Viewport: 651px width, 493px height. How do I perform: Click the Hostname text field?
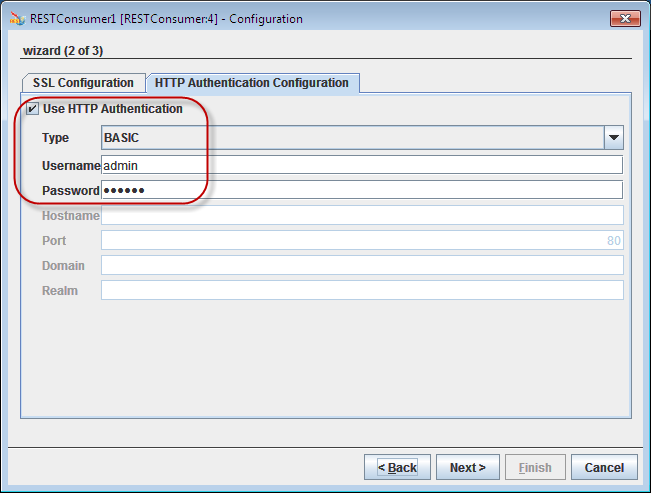[362, 215]
